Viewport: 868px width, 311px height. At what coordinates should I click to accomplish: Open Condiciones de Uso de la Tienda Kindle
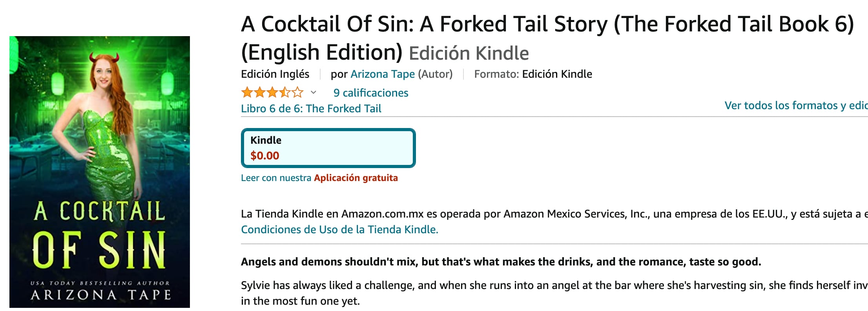pyautogui.click(x=339, y=230)
